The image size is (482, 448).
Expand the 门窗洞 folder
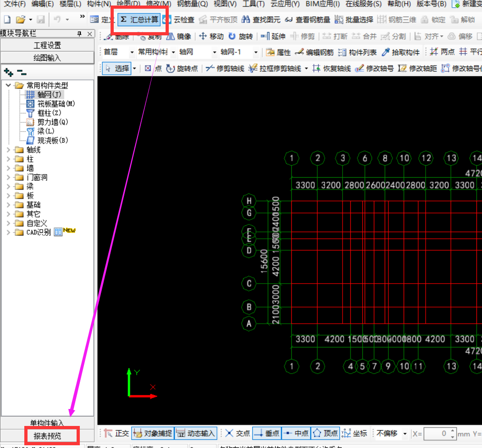click(8, 177)
